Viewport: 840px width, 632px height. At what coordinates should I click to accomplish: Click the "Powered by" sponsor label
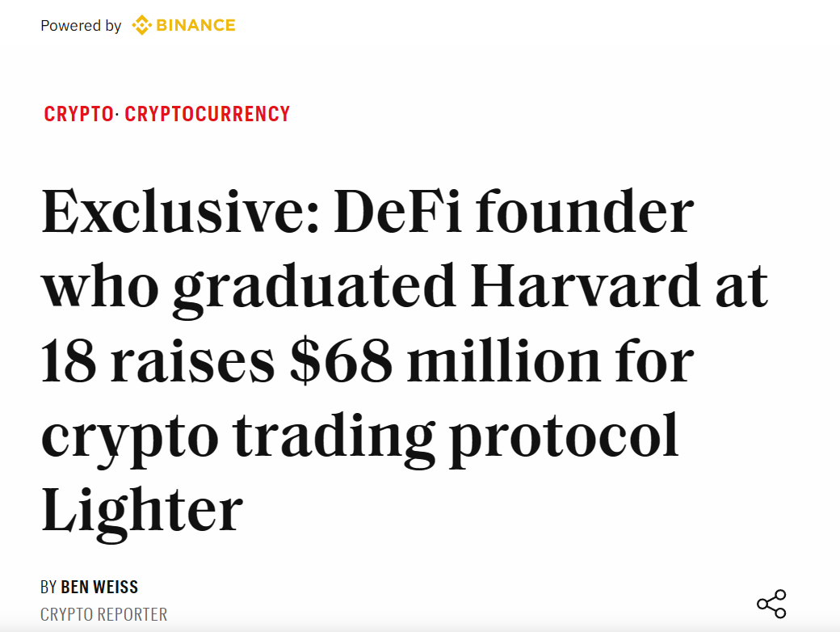[81, 26]
